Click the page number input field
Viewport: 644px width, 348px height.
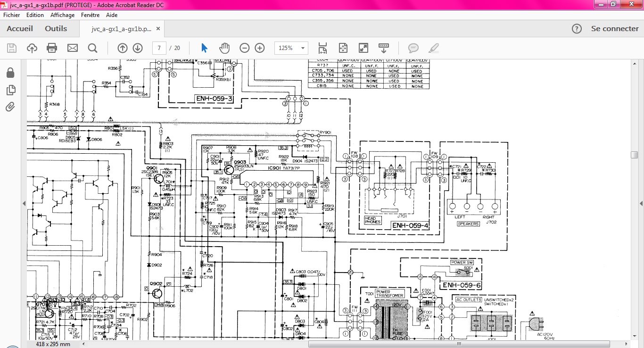coord(159,48)
